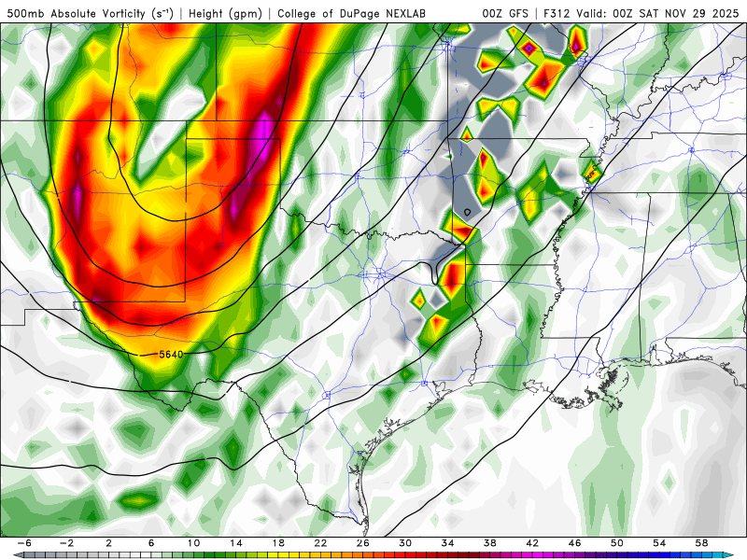Click the '54' color scale value

659,543
